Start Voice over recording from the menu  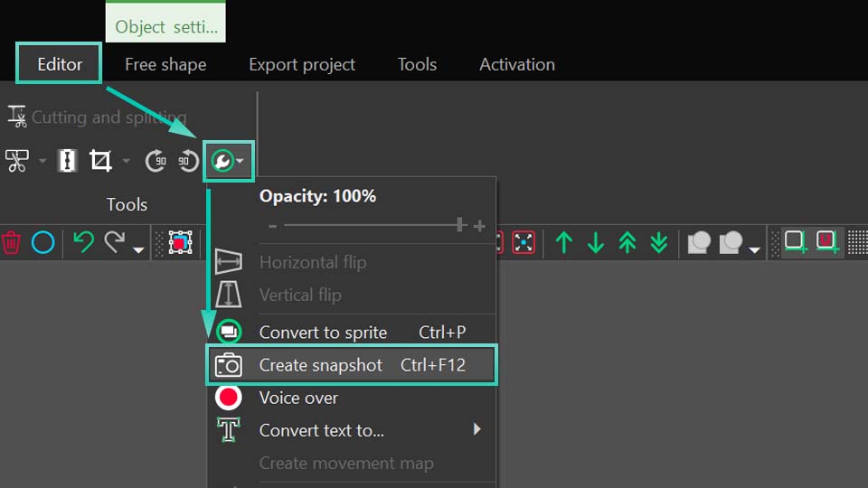tap(298, 398)
